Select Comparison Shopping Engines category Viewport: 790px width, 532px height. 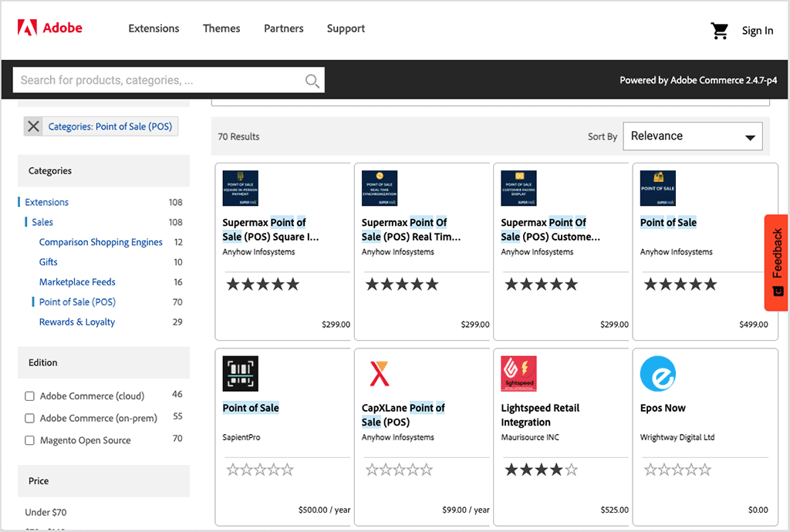click(101, 243)
